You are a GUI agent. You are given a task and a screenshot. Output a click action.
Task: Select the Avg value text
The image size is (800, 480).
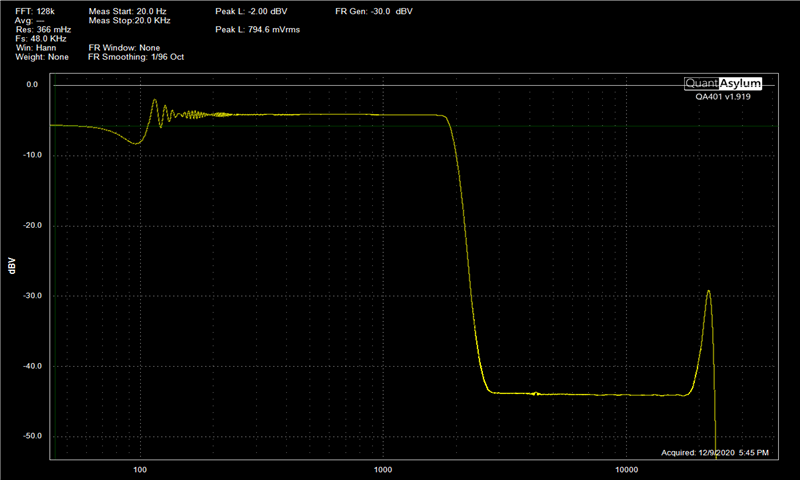click(30, 20)
